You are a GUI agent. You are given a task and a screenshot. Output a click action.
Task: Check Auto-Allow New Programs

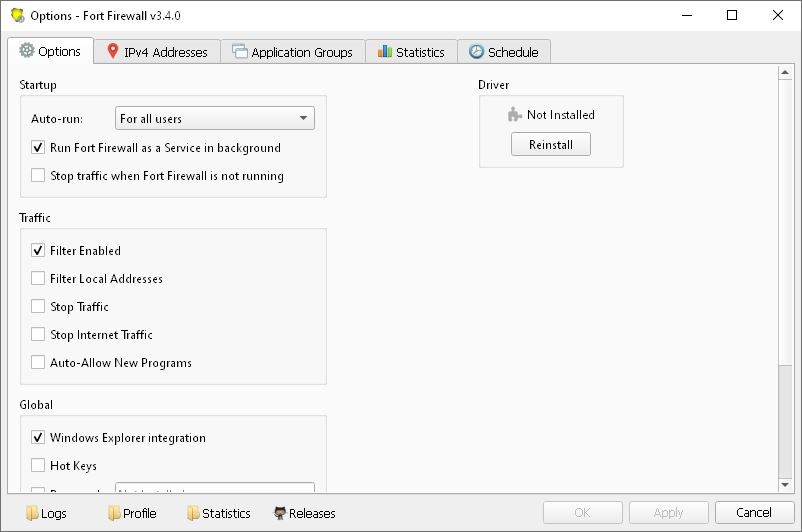tap(38, 363)
